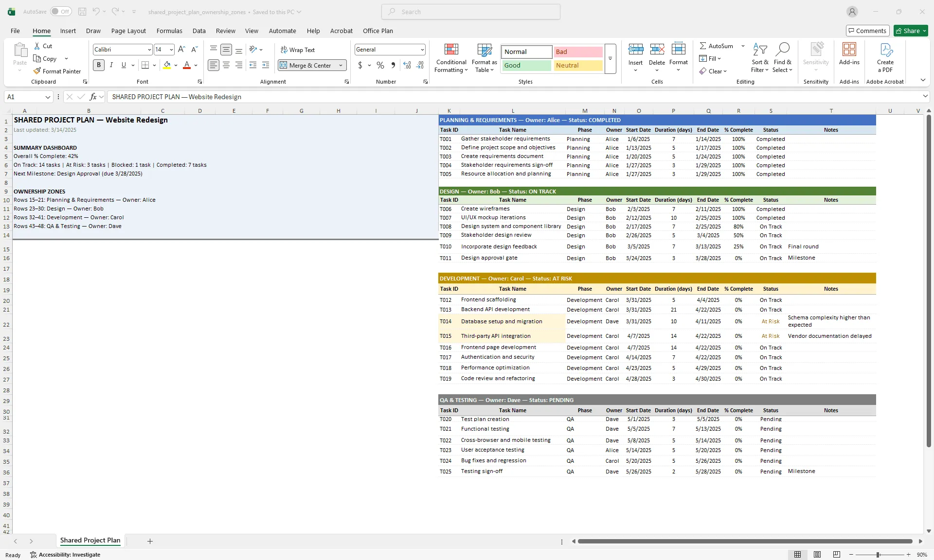
Task: Click the Format as Table icon
Action: [484, 57]
